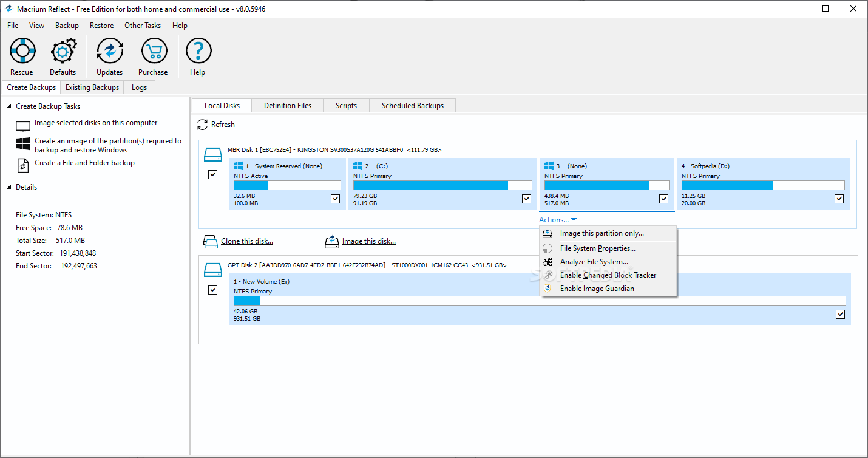This screenshot has width=868, height=458.
Task: Click the Purchase cart icon
Action: pyautogui.click(x=154, y=51)
